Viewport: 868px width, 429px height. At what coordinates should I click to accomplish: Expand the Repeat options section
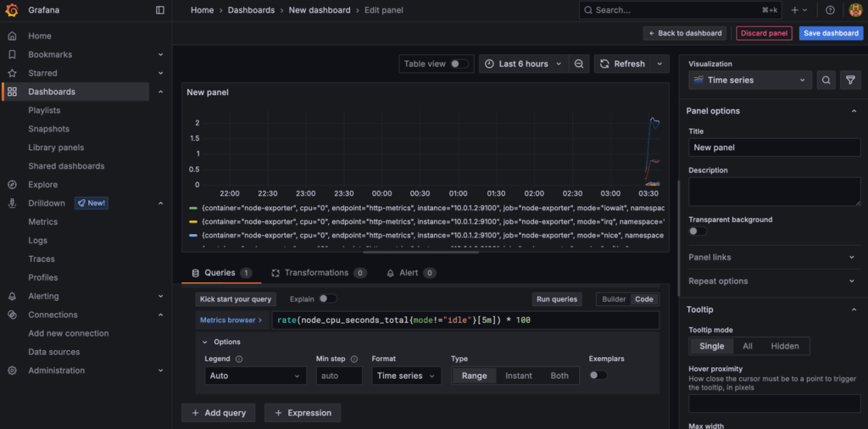tap(851, 281)
